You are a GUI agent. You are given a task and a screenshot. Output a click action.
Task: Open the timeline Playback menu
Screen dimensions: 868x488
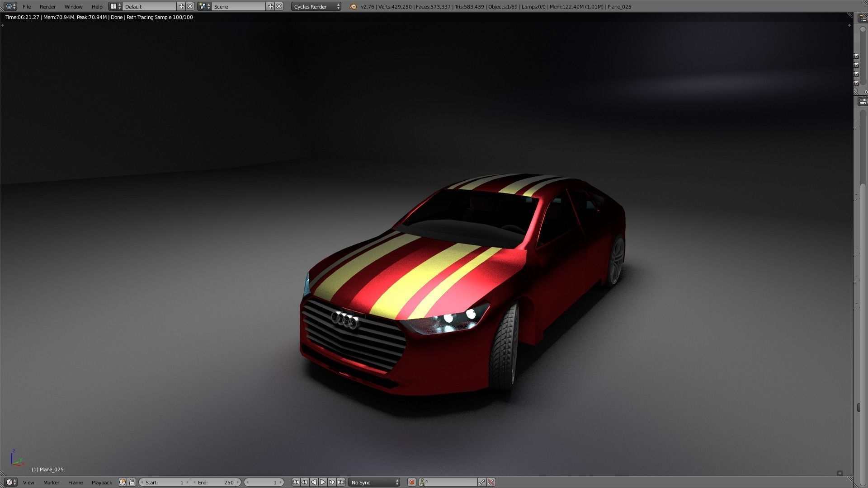click(102, 482)
